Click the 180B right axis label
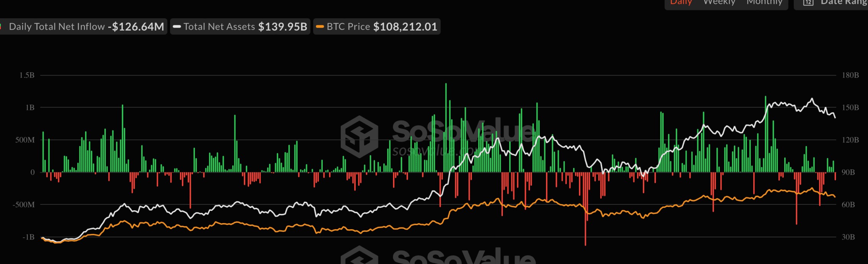This screenshot has height=264, width=868. coord(850,75)
